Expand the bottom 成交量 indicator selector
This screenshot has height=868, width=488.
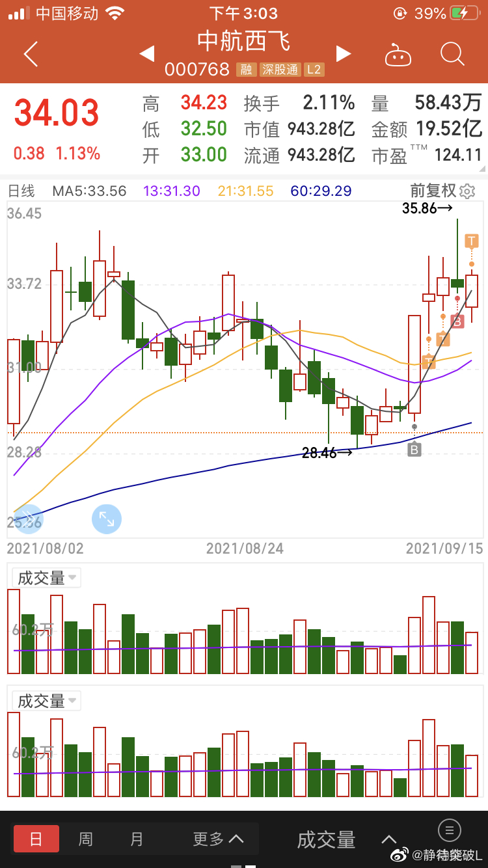pyautogui.click(x=346, y=839)
